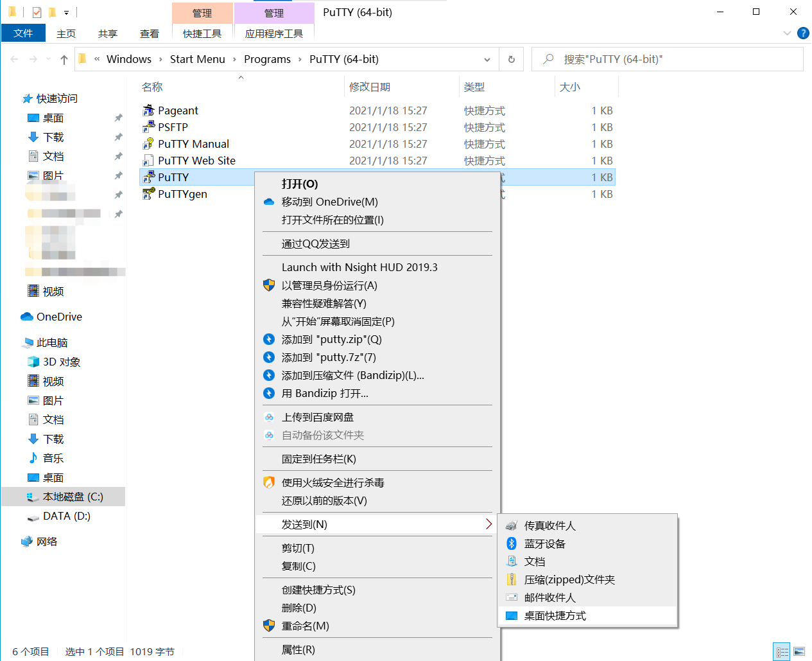Sort by the 名称 column header
This screenshot has width=812, height=661.
pos(152,87)
